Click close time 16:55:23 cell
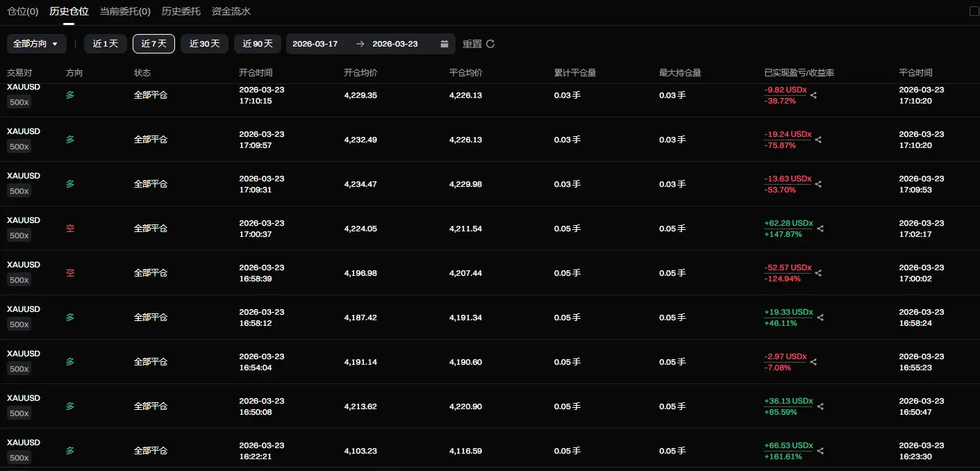This screenshot has height=471, width=980. pyautogui.click(x=922, y=362)
